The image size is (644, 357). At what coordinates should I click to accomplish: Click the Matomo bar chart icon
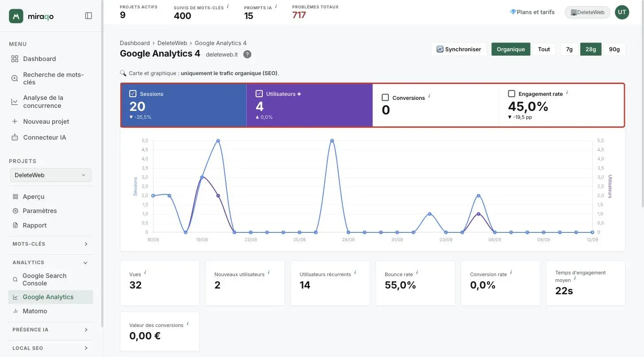pyautogui.click(x=15, y=311)
